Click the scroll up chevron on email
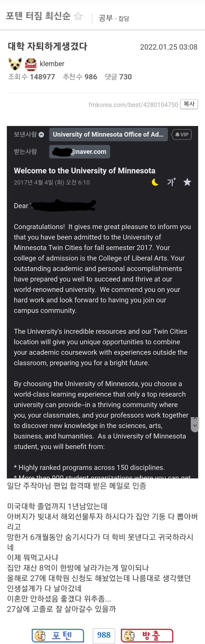Screen dimensions: 205x644 (x=195, y=418)
